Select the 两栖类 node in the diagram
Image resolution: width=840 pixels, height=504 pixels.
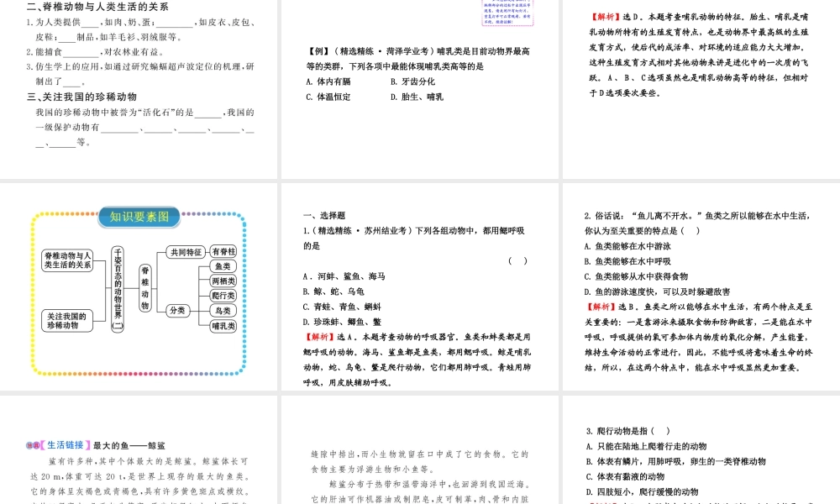click(223, 281)
